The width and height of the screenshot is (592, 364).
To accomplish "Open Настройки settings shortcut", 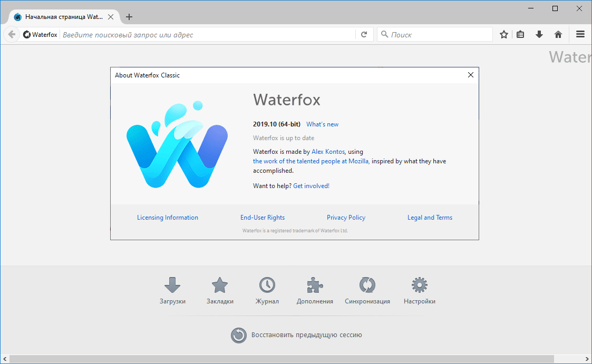I will (x=420, y=290).
